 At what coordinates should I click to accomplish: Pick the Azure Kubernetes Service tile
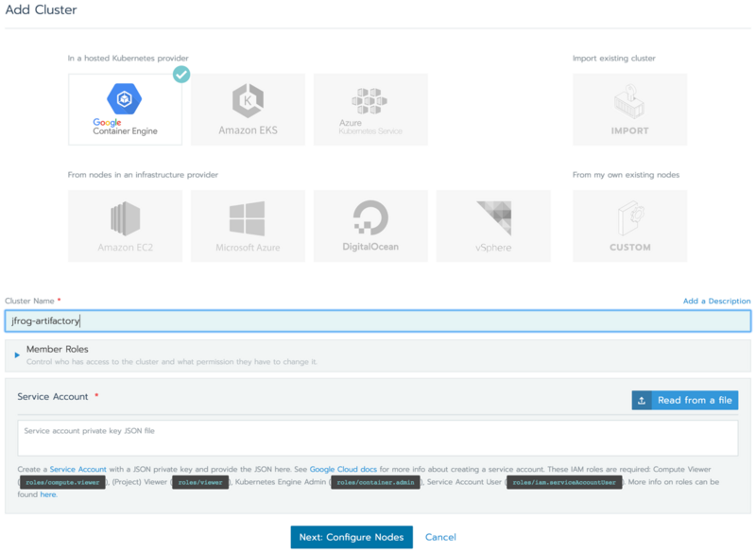pyautogui.click(x=370, y=110)
